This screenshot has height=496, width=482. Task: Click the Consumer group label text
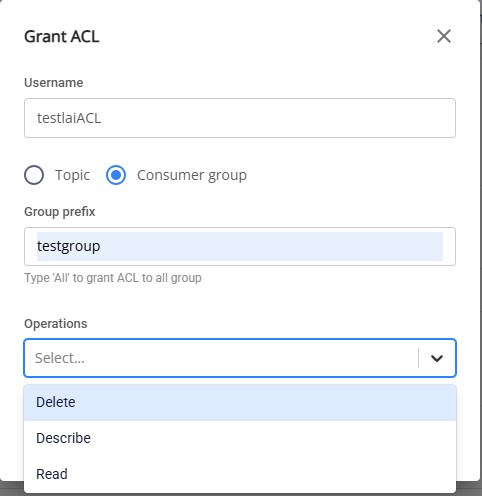(192, 175)
